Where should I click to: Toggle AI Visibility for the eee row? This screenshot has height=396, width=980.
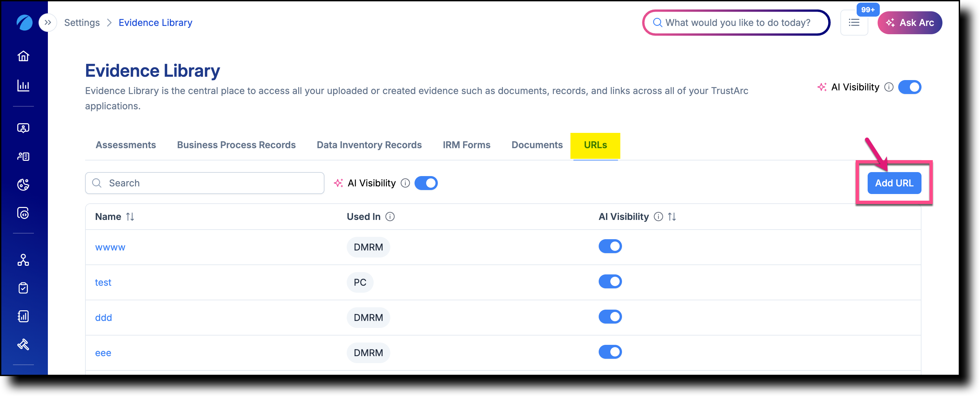coord(610,352)
